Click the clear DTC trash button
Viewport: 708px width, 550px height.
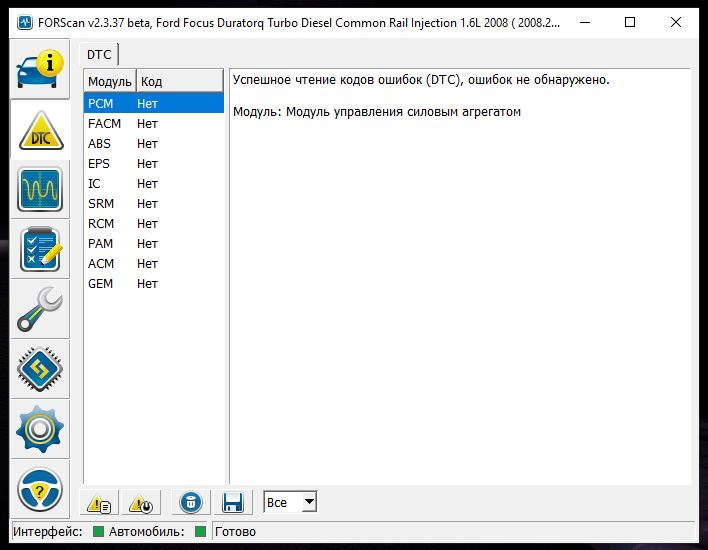[191, 503]
